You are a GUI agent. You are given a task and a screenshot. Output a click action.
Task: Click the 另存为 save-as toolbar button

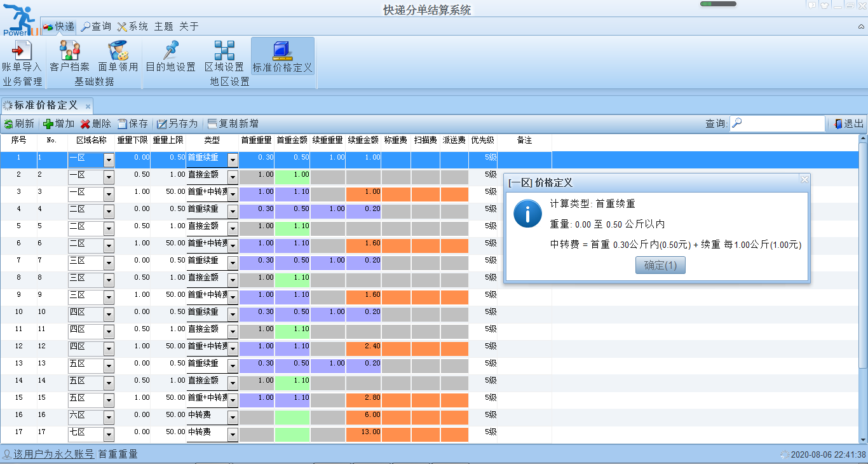[177, 124]
